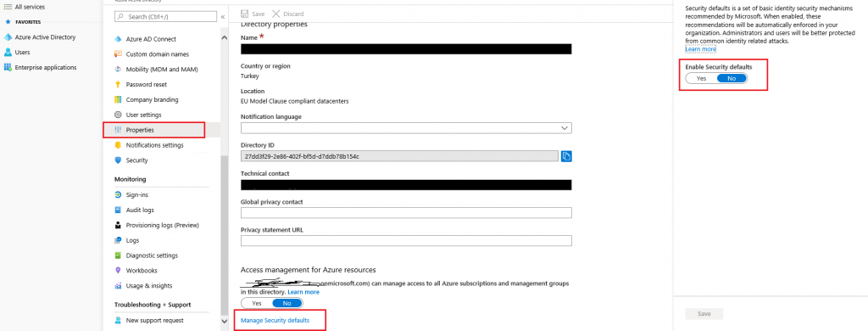Screen dimensions: 868x331
Task: Click the Azure Active Directory favorite icon
Action: (x=8, y=37)
